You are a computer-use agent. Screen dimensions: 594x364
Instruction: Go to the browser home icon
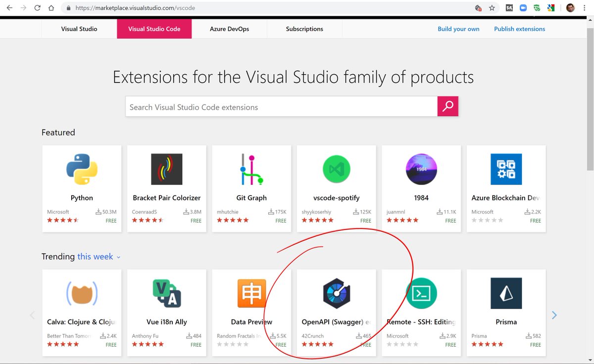click(x=51, y=8)
